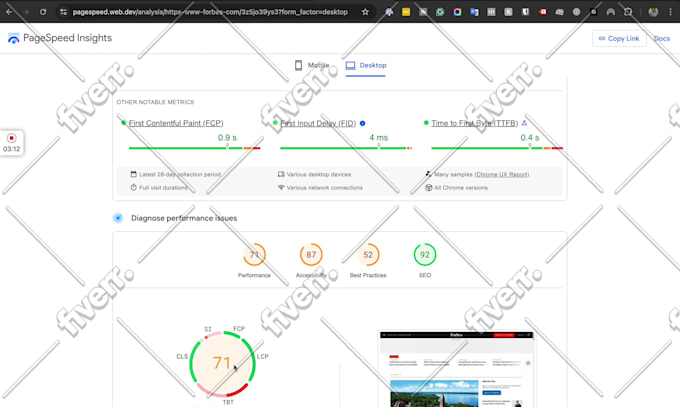Click Diagnose performance issues heading
The image size is (680, 407).
(x=184, y=218)
